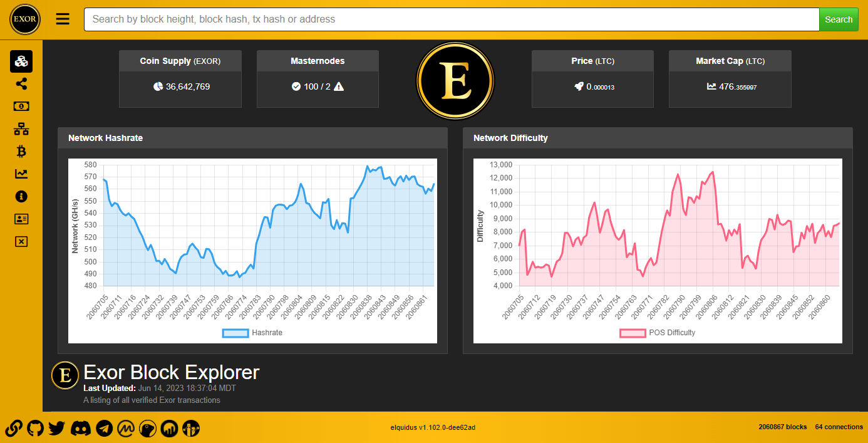Click the 64 connections footer text

(839, 427)
